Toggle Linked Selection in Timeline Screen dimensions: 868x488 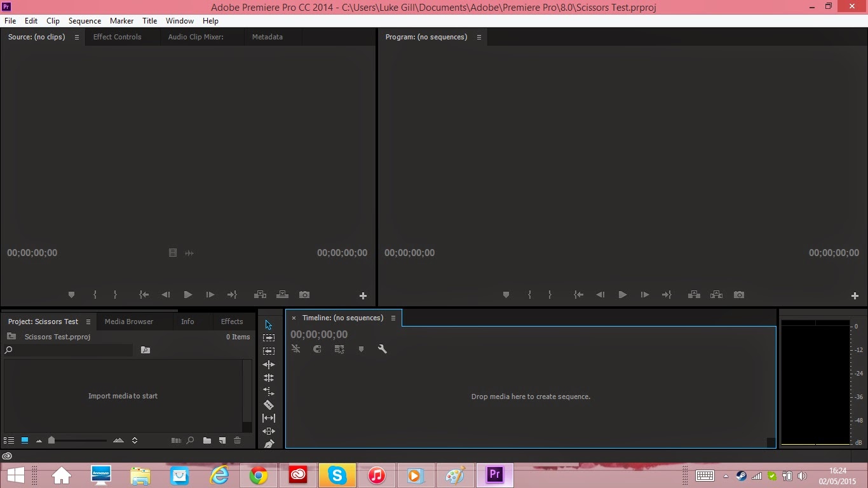pos(339,349)
